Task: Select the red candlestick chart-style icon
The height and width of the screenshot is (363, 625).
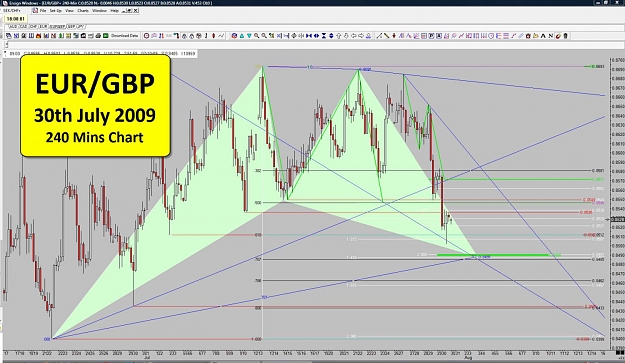Action: (213, 36)
